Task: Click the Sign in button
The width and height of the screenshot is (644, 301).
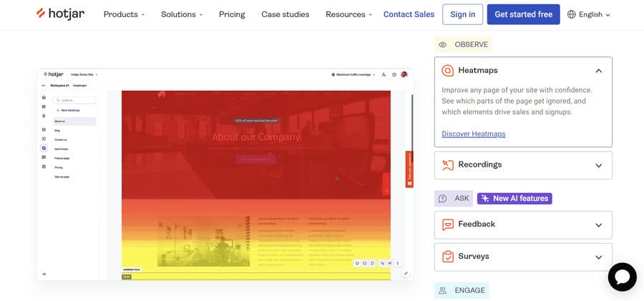Action: [462, 14]
